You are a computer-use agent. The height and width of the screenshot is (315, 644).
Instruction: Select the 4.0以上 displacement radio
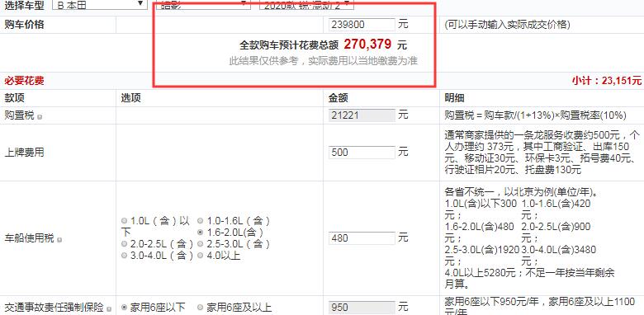click(200, 256)
